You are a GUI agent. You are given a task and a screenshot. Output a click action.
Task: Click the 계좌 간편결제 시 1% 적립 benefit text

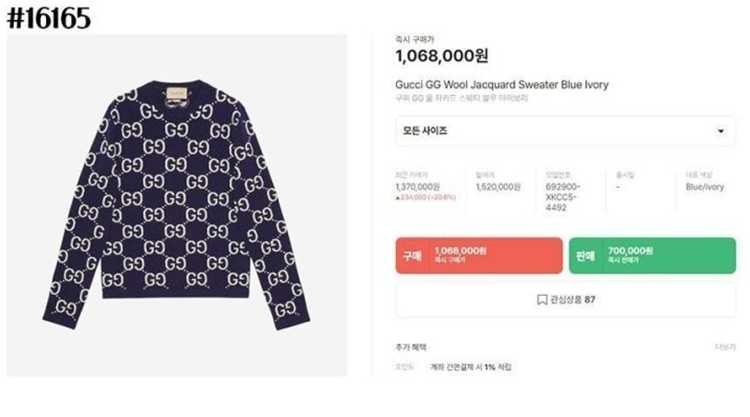pyautogui.click(x=471, y=367)
